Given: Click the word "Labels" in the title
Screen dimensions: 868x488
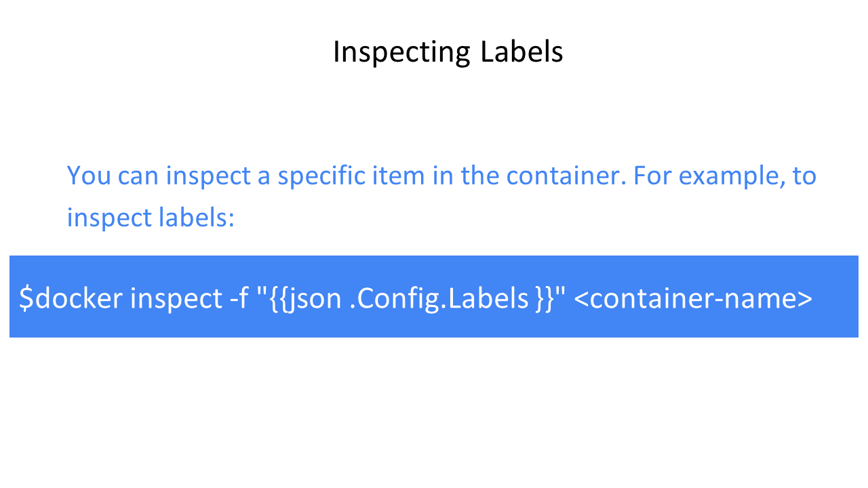Looking at the screenshot, I should (x=522, y=52).
